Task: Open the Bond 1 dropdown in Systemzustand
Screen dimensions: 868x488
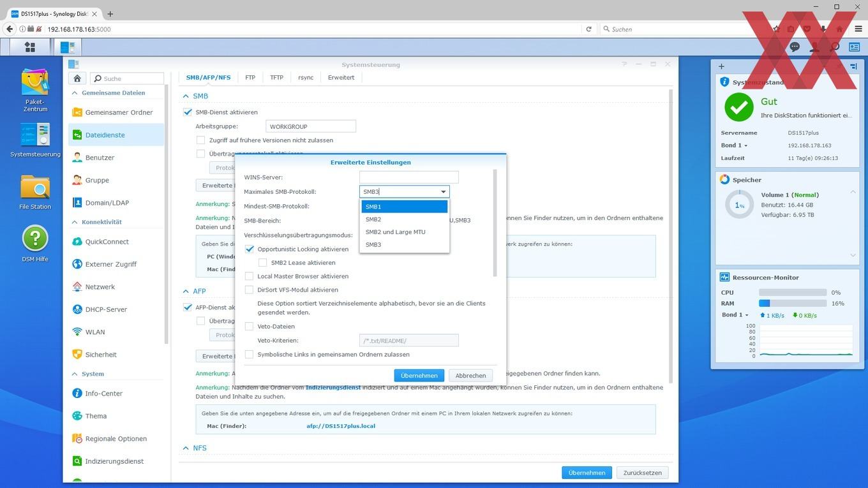Action: 735,145
